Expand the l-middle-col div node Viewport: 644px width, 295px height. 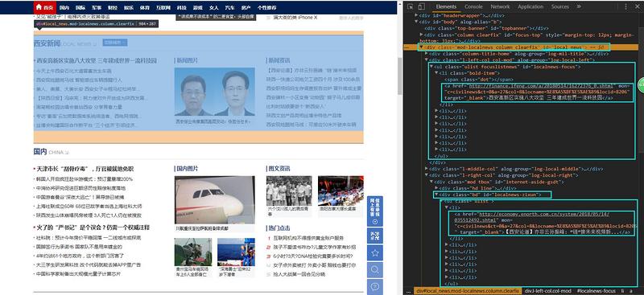(427, 169)
